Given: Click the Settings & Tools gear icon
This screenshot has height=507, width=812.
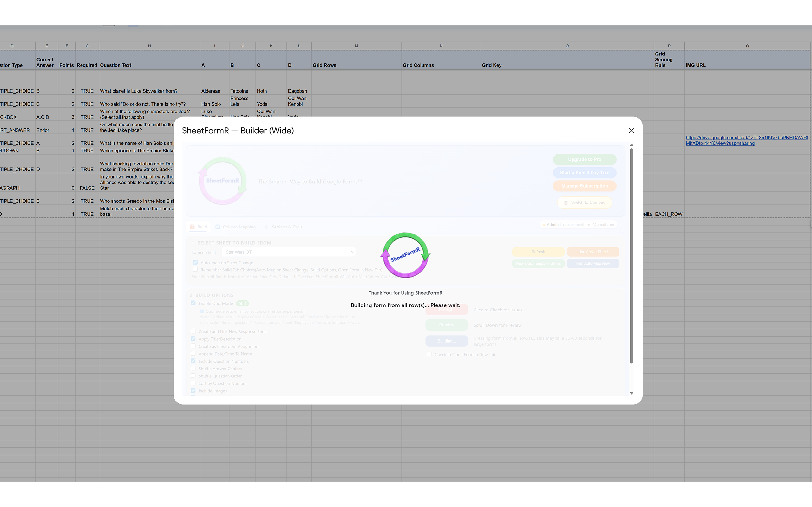Looking at the screenshot, I should click(266, 227).
